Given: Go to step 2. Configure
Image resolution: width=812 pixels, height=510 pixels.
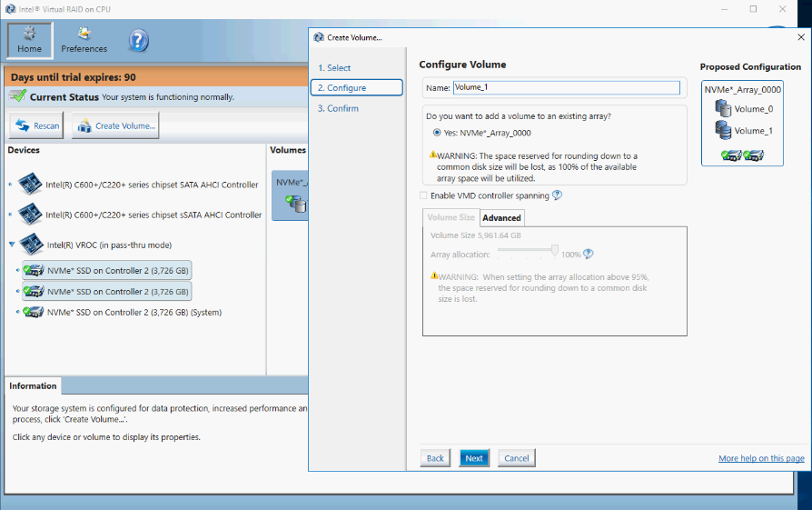Looking at the screenshot, I should 357,87.
